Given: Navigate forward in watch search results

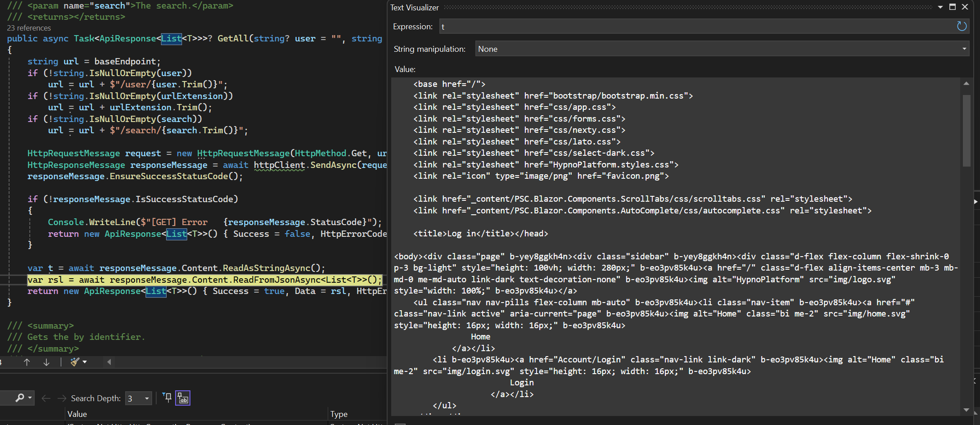Looking at the screenshot, I should coord(62,398).
